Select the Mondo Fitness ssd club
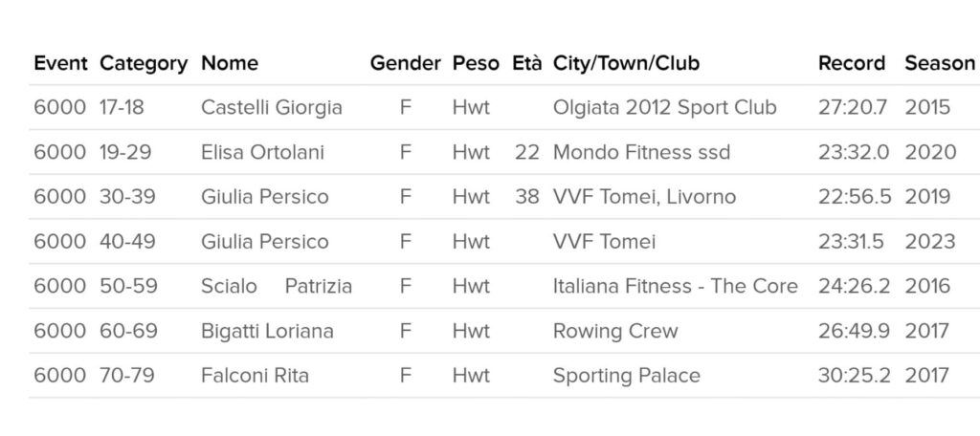Viewport: 980px width, 436px height. tap(641, 153)
